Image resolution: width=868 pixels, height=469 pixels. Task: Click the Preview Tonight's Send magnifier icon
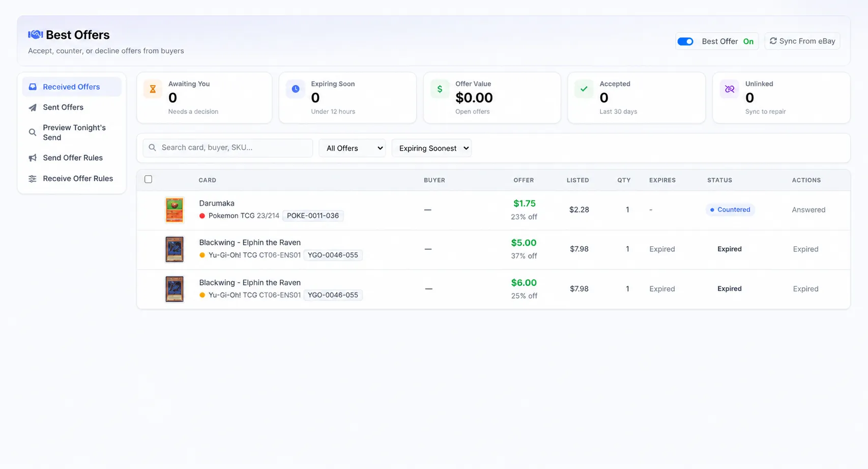coord(33,132)
